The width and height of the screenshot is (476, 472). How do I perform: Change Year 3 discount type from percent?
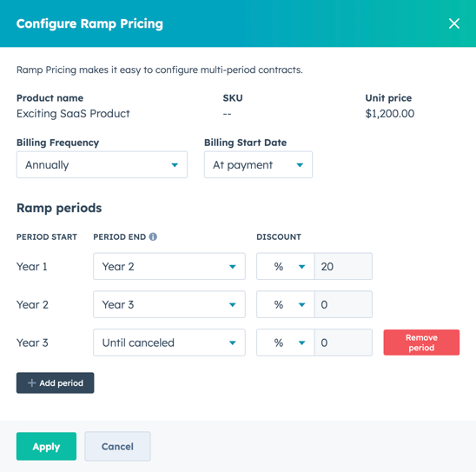[x=286, y=342]
